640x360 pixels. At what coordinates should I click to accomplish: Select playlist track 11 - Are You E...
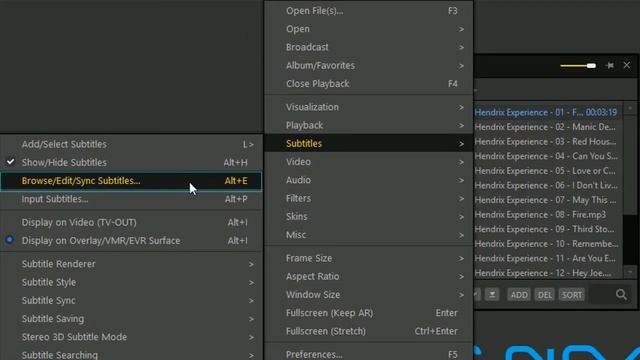pos(548,258)
